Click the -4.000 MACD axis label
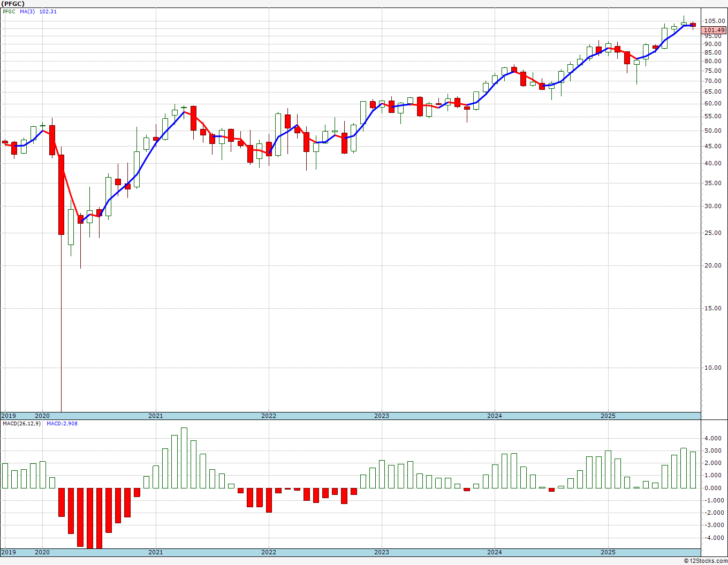The image size is (728, 565). [x=715, y=538]
